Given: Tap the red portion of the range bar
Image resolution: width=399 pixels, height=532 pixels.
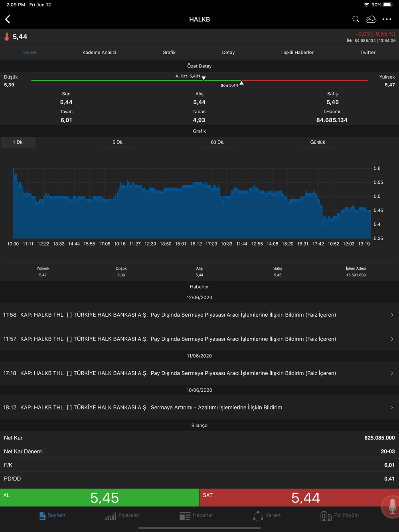Looking at the screenshot, I should pyautogui.click(x=304, y=81).
